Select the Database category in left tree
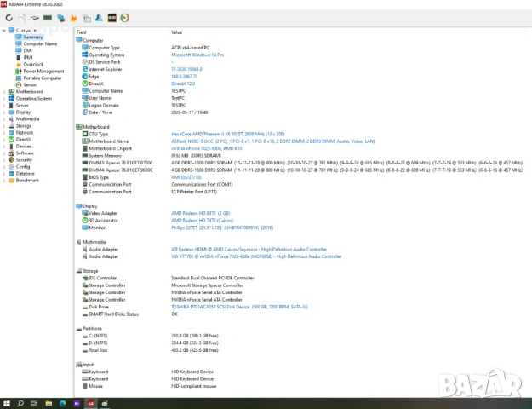The image size is (532, 409). (x=25, y=173)
